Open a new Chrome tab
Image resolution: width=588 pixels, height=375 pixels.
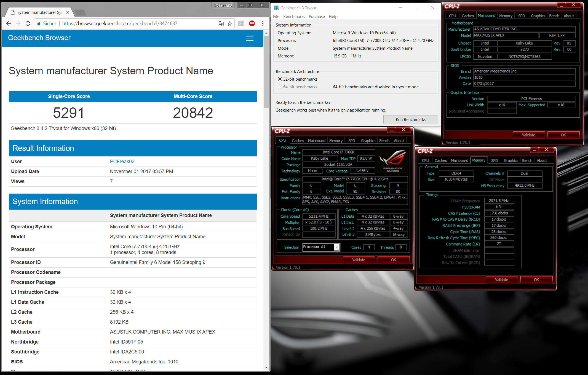(x=80, y=12)
